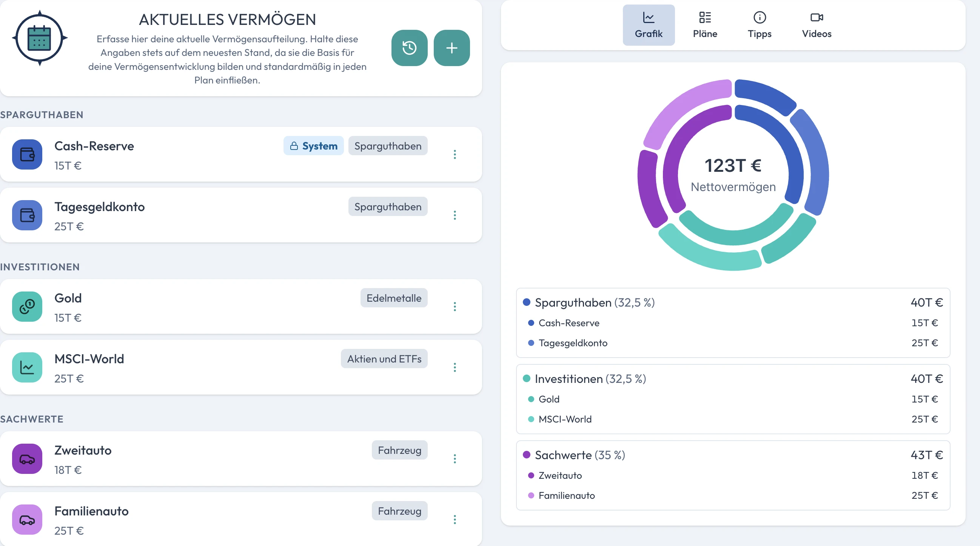Click the Aktien und ETFs tag
Image resolution: width=980 pixels, height=546 pixels.
pyautogui.click(x=384, y=359)
